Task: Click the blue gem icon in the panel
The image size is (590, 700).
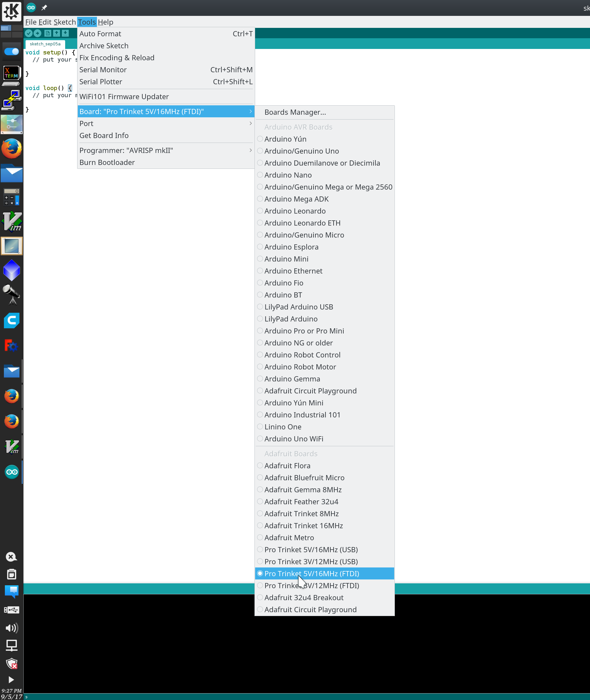Action: pyautogui.click(x=12, y=270)
